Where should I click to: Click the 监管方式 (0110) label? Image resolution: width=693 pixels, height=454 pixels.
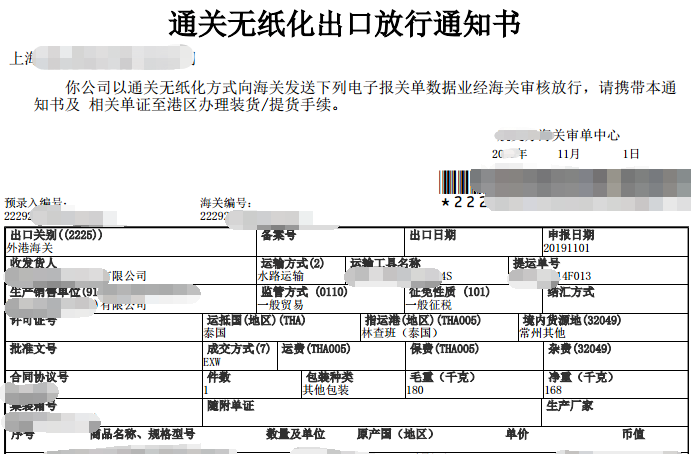(304, 292)
